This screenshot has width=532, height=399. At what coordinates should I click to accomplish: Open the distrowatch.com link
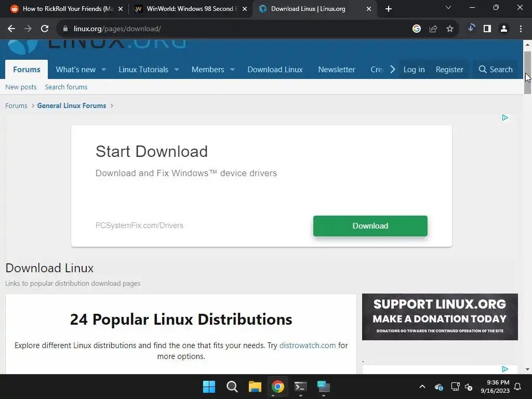click(x=308, y=345)
